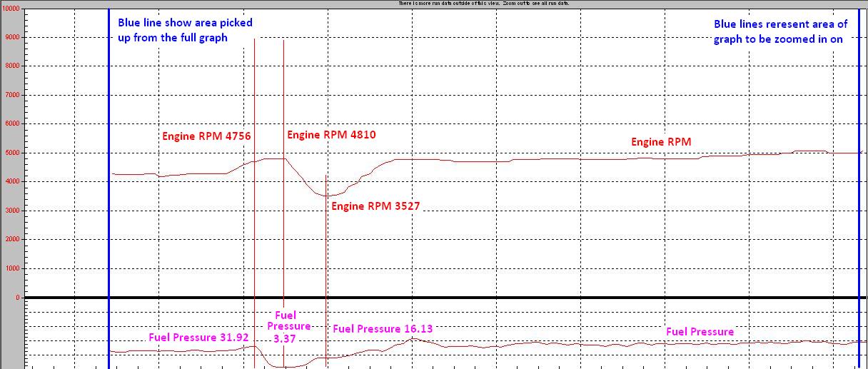Click the 'Fuel Pressure 31.92' label
The height and width of the screenshot is (369, 868).
pos(198,338)
